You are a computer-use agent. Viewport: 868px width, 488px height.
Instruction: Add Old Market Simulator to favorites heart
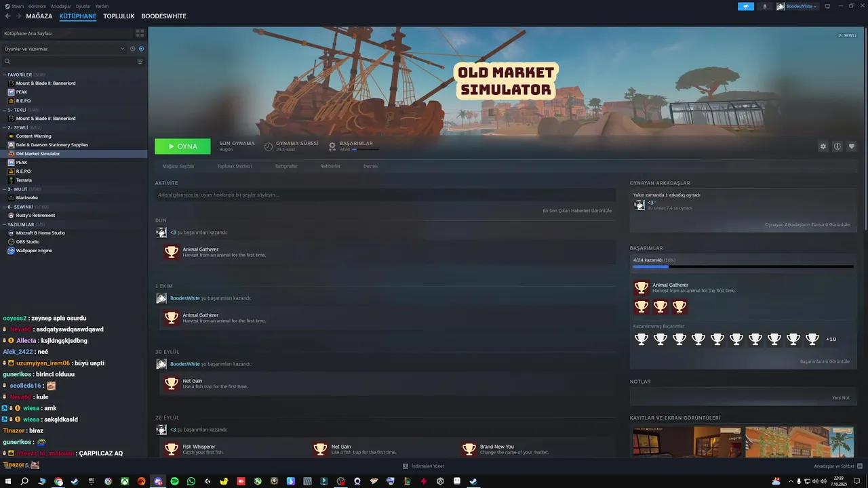pos(852,146)
